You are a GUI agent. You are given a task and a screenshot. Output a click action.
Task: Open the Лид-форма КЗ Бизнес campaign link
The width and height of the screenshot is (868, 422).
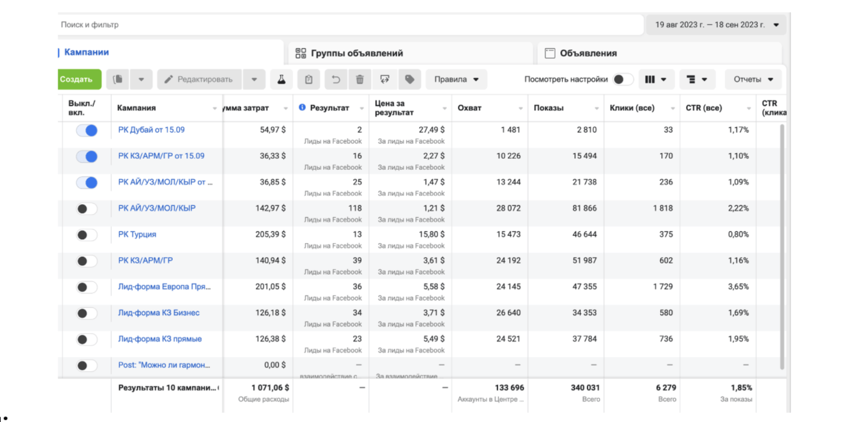159,312
